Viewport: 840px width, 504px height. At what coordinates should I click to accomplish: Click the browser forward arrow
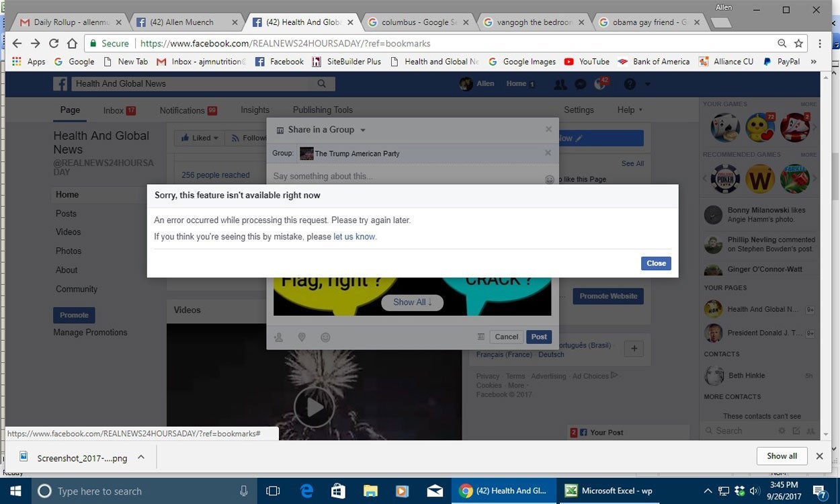click(x=36, y=44)
